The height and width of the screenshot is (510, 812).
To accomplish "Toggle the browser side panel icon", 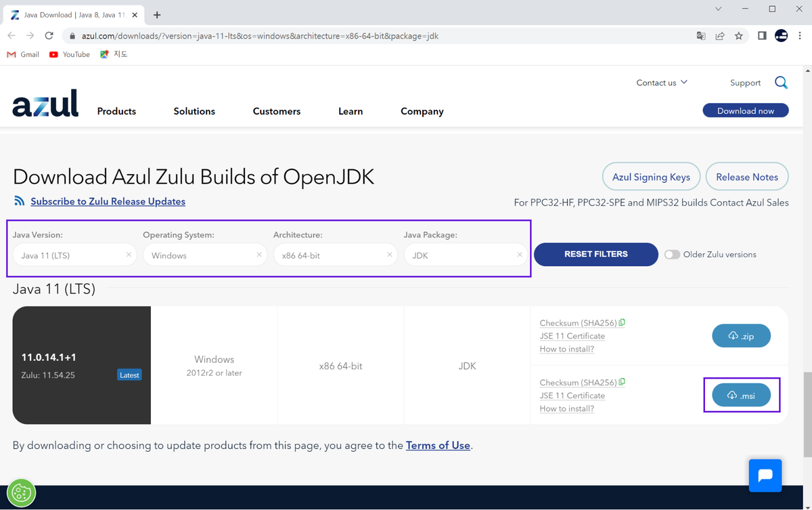I will (x=762, y=36).
